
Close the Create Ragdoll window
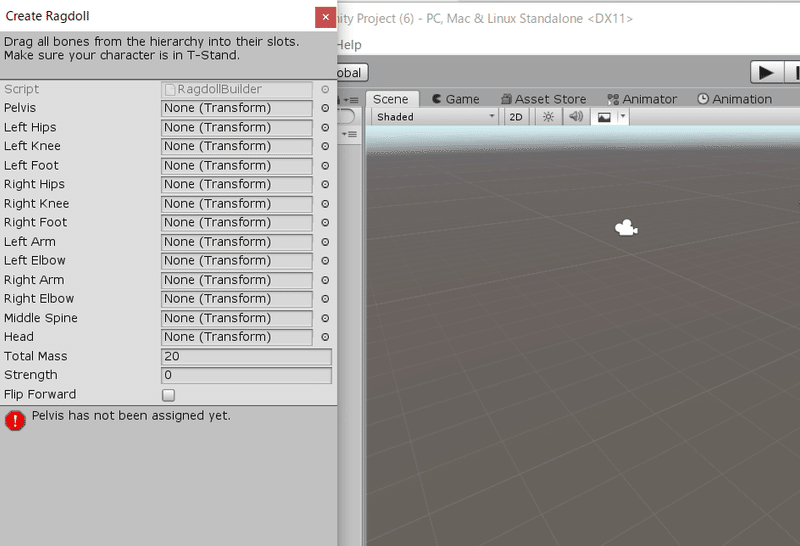click(326, 17)
